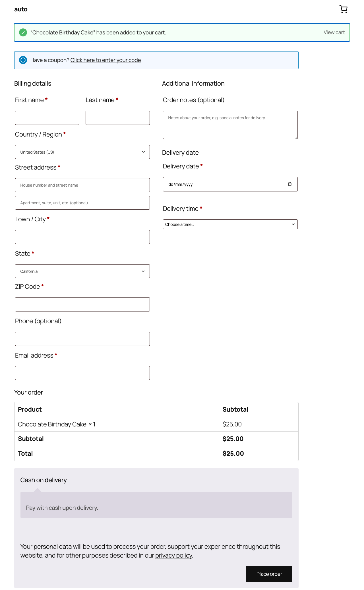Screen dimensions: 364x590
Task: Click the Your order heading
Action: (28, 392)
